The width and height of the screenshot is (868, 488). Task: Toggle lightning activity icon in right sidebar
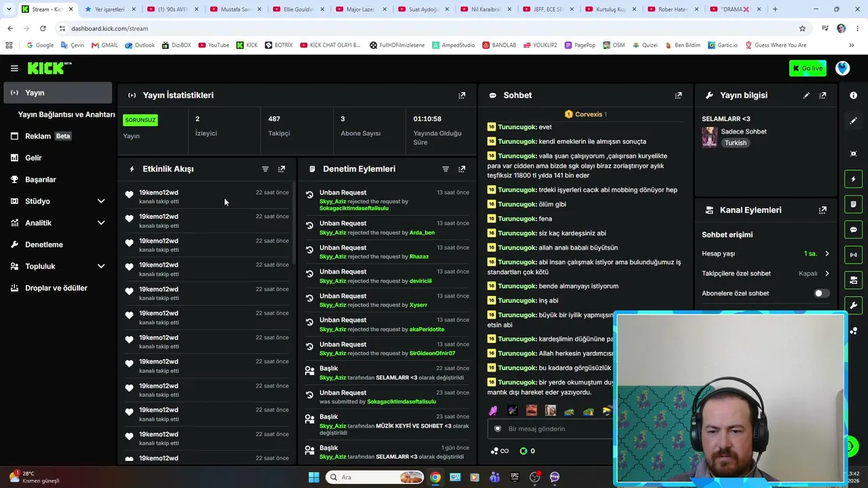pyautogui.click(x=853, y=179)
